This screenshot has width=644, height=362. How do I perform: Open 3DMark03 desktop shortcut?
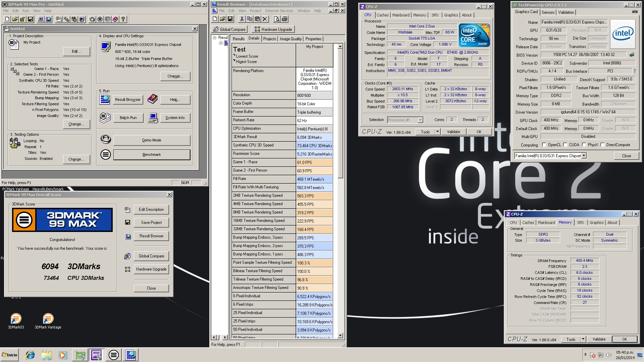(16, 321)
